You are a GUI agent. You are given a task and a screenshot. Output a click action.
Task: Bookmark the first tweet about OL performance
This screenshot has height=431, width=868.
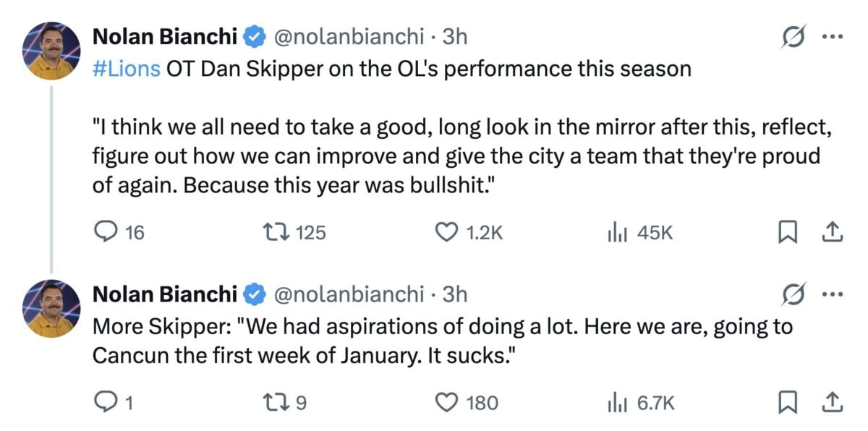pyautogui.click(x=788, y=232)
